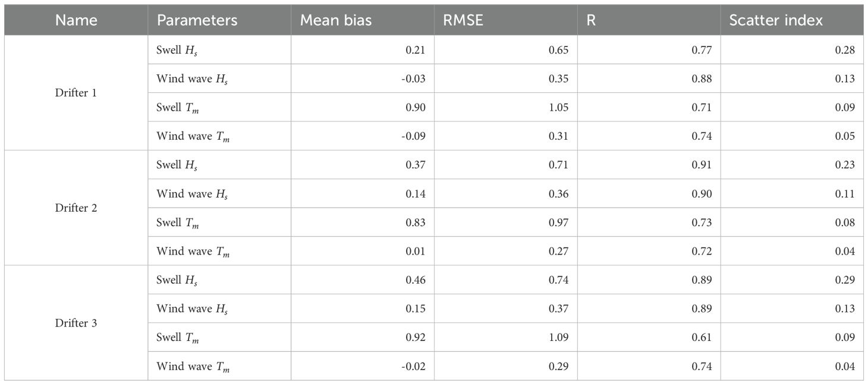The height and width of the screenshot is (385, 868).
Task: Click the Parameters column header
Action: [x=197, y=20]
